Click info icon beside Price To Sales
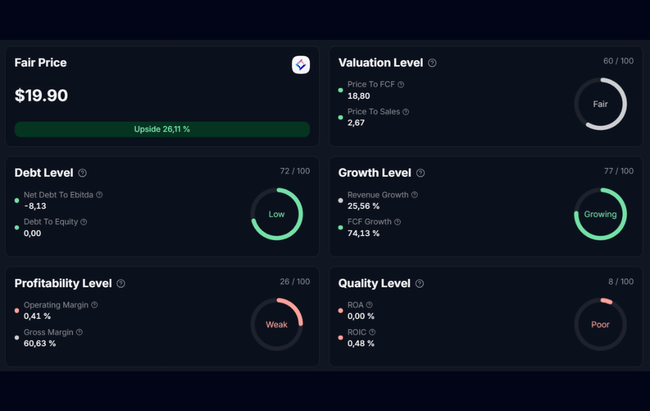The height and width of the screenshot is (411, 650). pyautogui.click(x=405, y=112)
